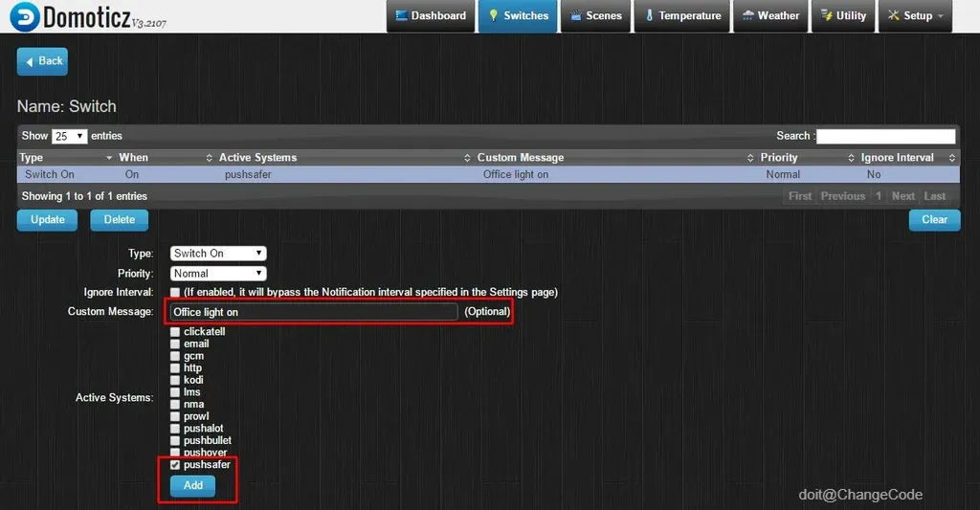This screenshot has width=980, height=510.
Task: Click the Domoticz logo icon
Action: (x=25, y=17)
